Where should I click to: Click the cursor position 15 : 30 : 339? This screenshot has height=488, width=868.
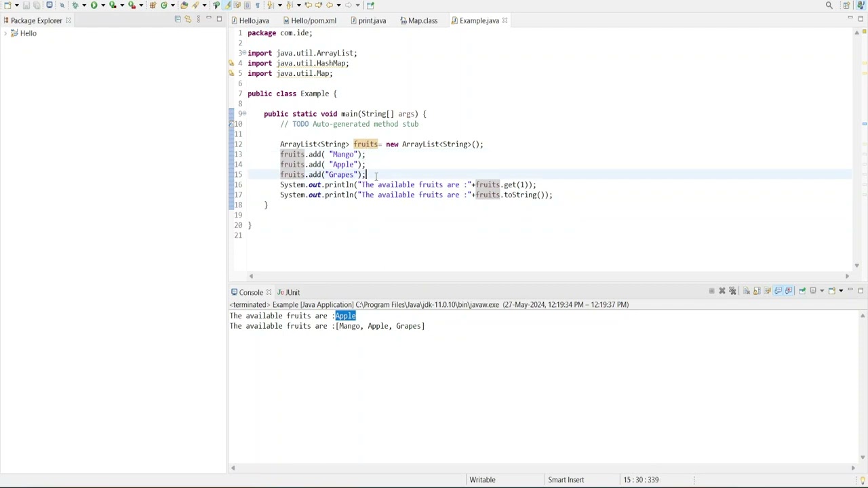642,480
